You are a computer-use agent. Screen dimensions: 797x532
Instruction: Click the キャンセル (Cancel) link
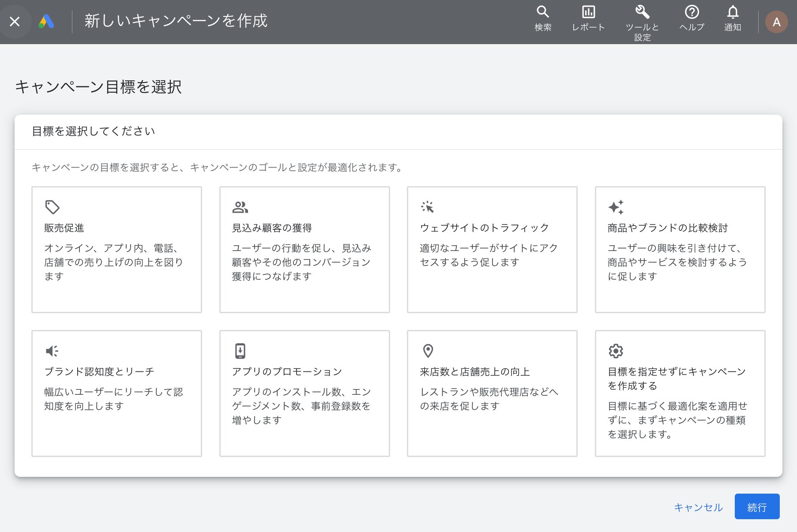(698, 507)
